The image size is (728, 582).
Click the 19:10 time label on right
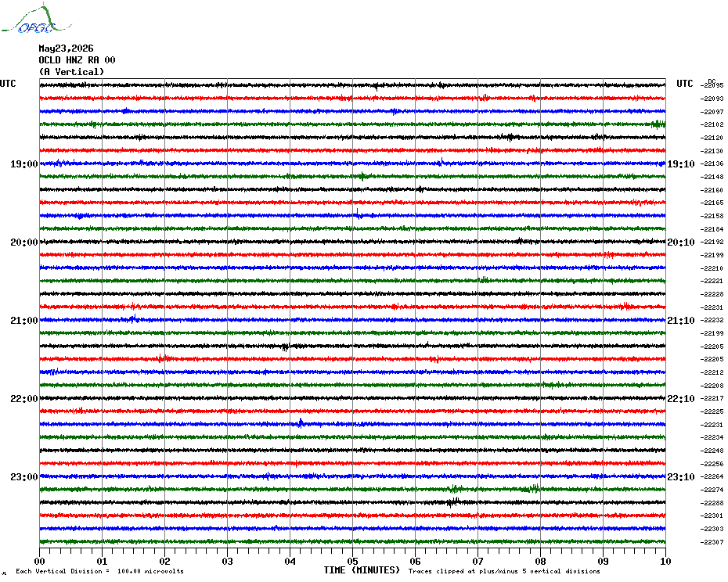(681, 163)
